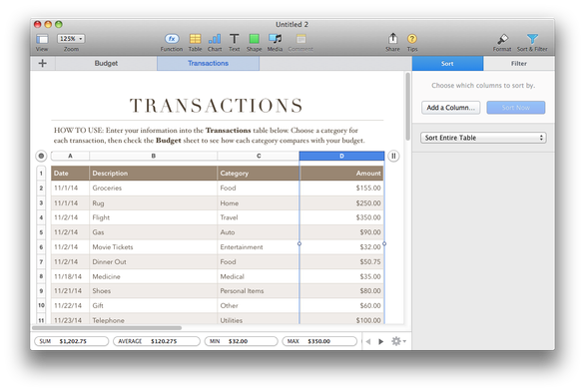The width and height of the screenshot is (585, 392).
Task: Click the table select handle circle
Action: click(41, 156)
